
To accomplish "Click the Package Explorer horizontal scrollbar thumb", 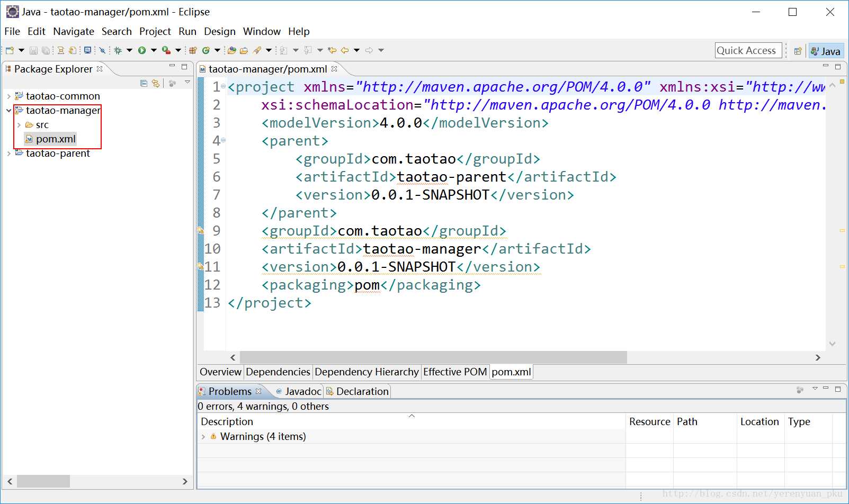I will [43, 481].
